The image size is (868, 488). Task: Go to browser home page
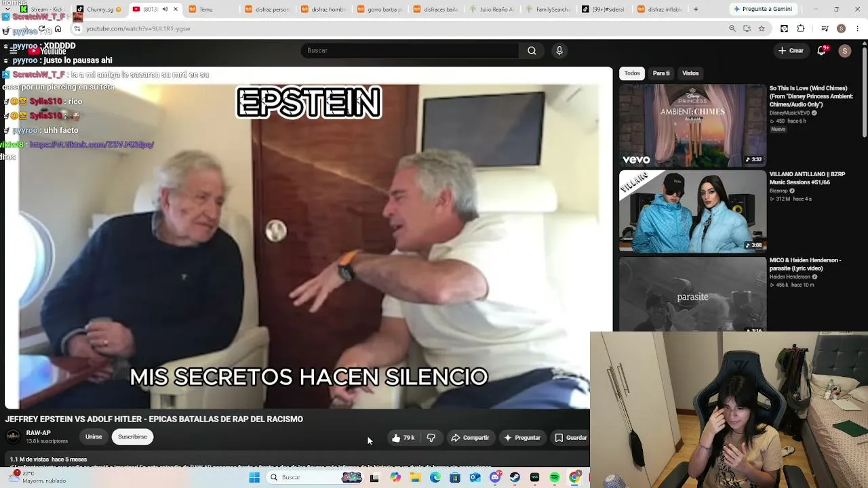coord(58,29)
